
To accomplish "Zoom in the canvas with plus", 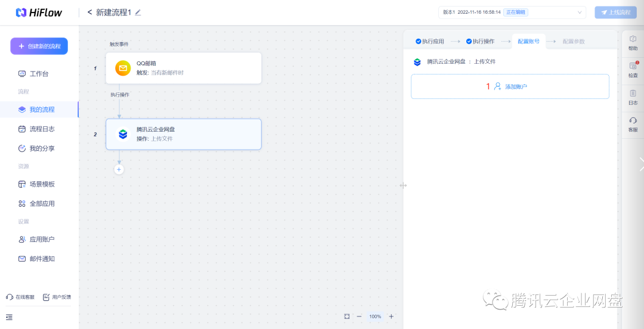I will 391,316.
